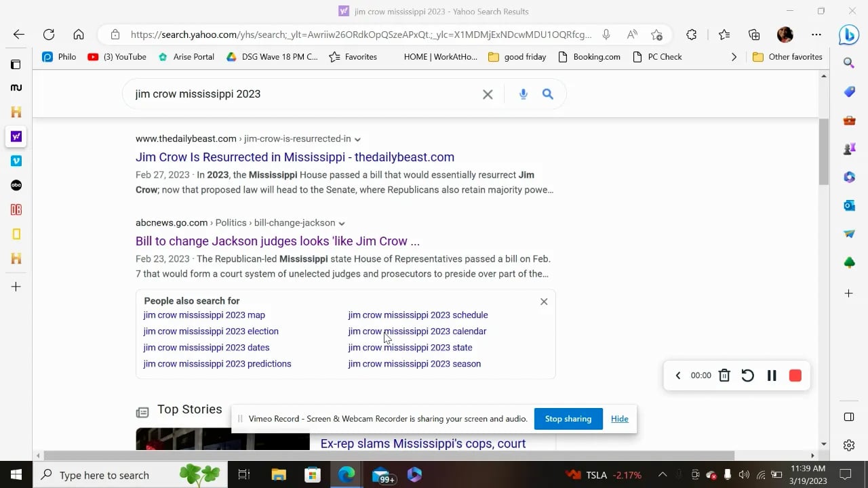Image resolution: width=868 pixels, height=488 pixels.
Task: Switch to the Yahoo vertical tab
Action: click(x=16, y=136)
